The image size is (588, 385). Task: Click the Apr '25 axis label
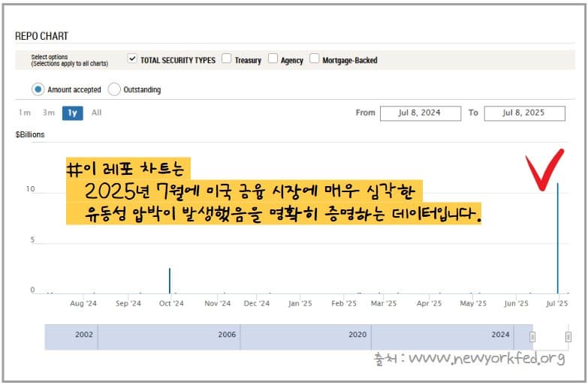429,303
